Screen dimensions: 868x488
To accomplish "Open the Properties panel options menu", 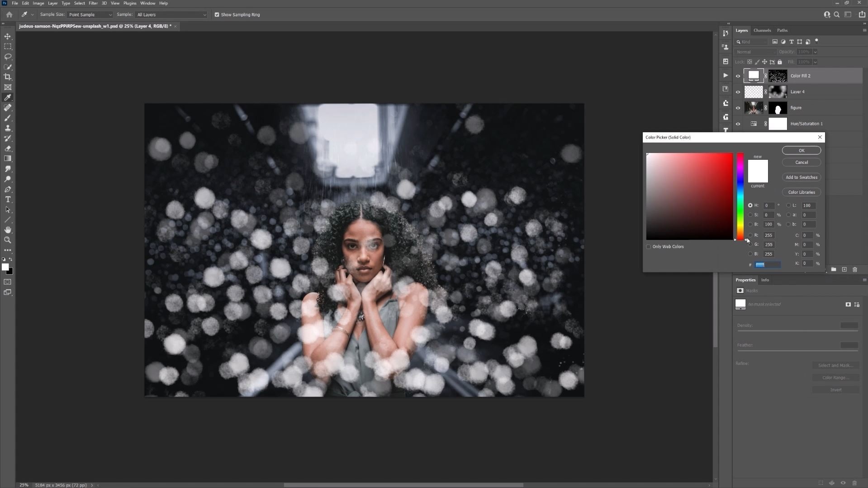I will (x=864, y=280).
